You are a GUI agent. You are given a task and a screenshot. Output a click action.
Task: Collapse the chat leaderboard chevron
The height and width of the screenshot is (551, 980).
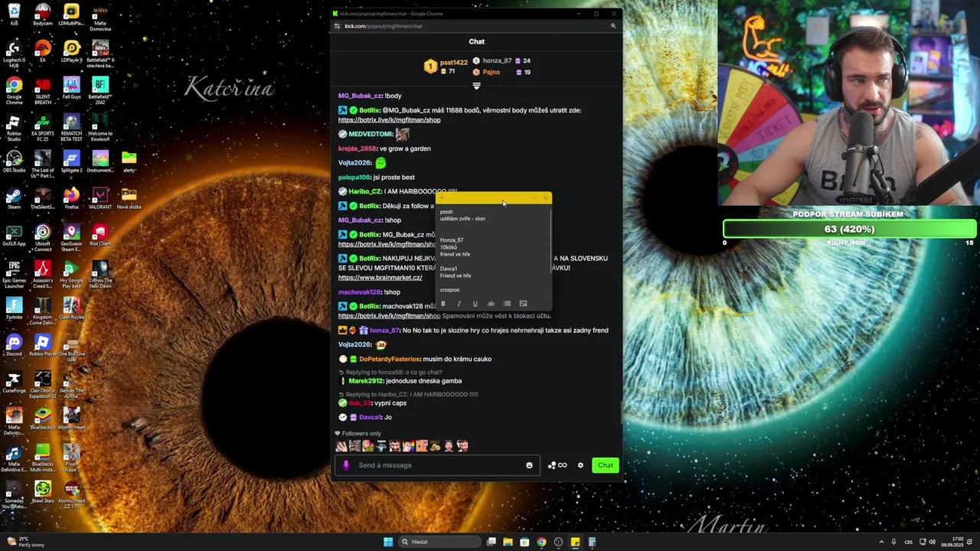click(x=476, y=86)
